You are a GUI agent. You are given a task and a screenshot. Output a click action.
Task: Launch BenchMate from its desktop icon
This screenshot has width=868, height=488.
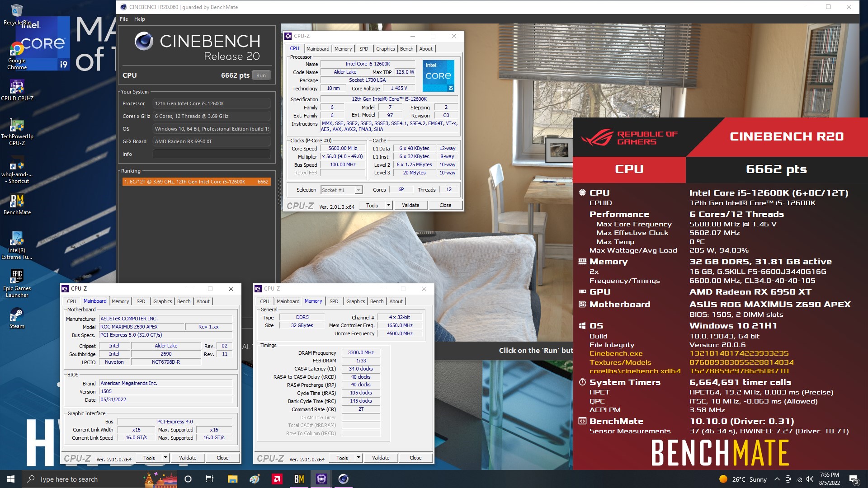tap(17, 204)
